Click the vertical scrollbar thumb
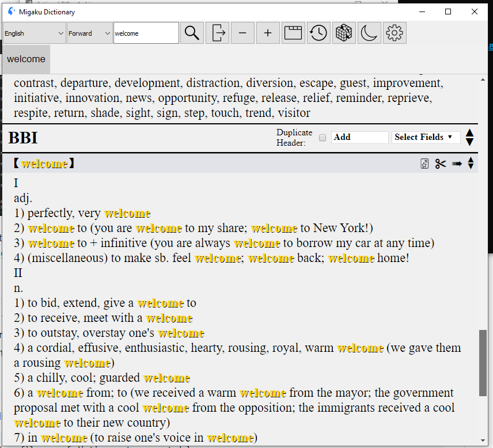The width and height of the screenshot is (493, 448). pyautogui.click(x=483, y=363)
